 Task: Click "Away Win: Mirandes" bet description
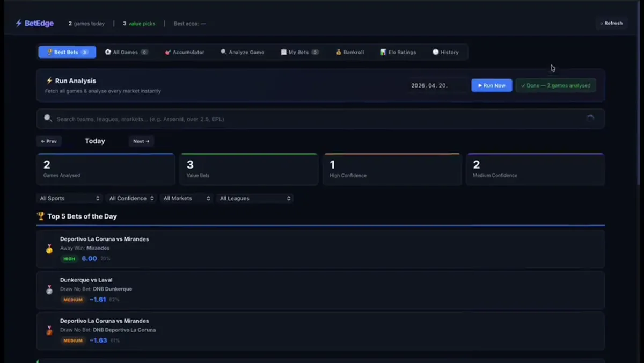pyautogui.click(x=85, y=248)
